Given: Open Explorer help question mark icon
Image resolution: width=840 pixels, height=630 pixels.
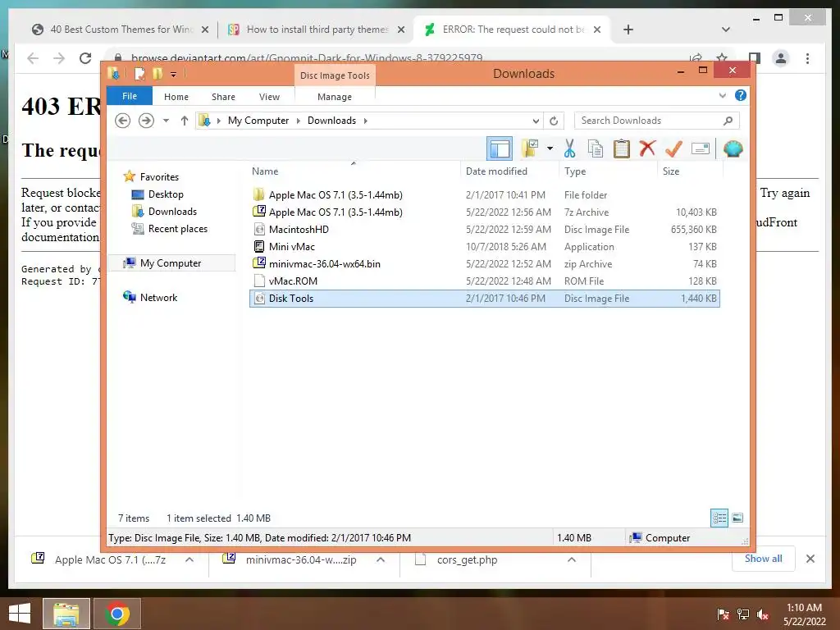Looking at the screenshot, I should pos(741,95).
